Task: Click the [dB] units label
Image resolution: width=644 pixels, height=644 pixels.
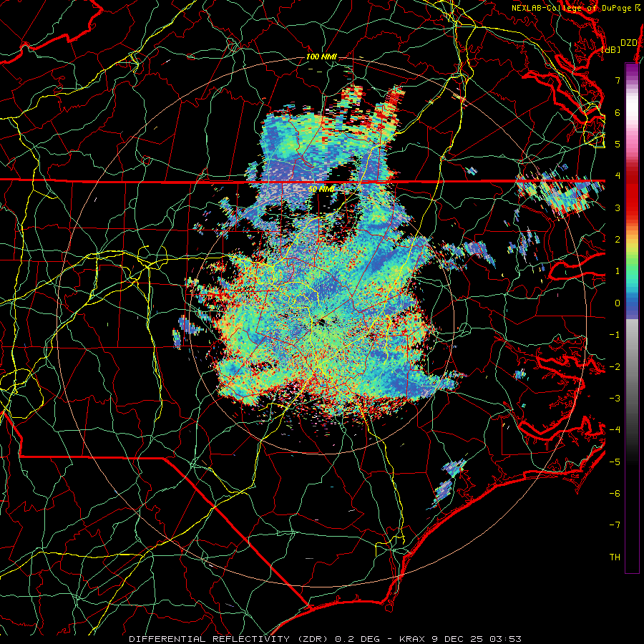Action: click(x=611, y=50)
